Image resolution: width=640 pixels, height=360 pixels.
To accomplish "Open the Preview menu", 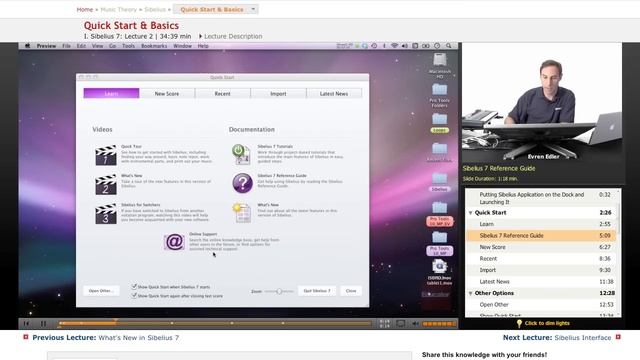I will click(x=46, y=46).
